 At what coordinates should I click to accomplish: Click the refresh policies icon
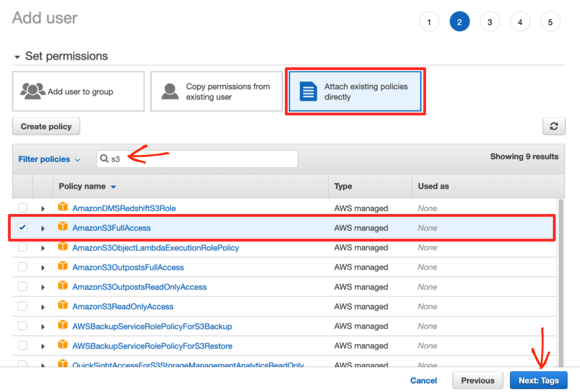[x=554, y=126]
